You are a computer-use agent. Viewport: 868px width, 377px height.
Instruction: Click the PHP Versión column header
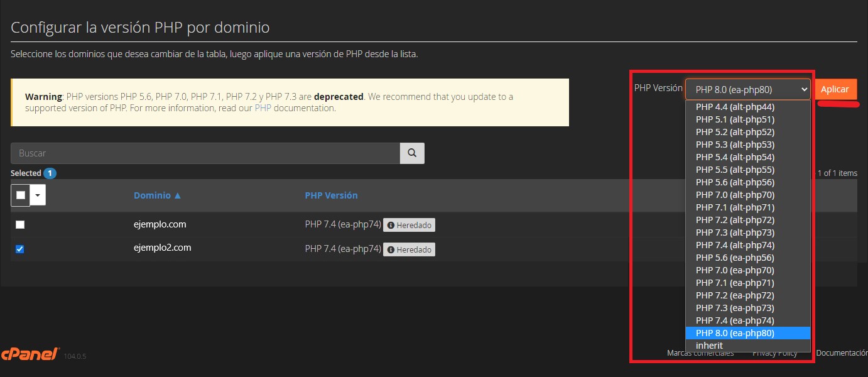(331, 195)
